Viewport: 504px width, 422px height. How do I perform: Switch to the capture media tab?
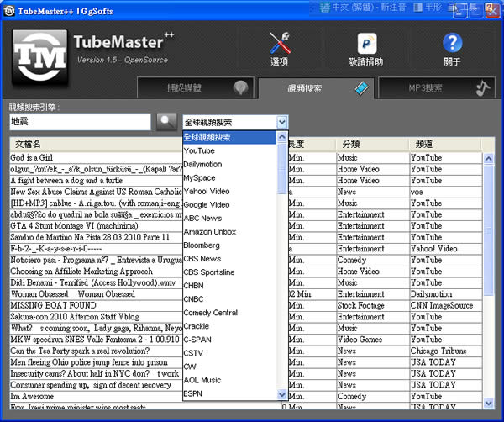[196, 87]
